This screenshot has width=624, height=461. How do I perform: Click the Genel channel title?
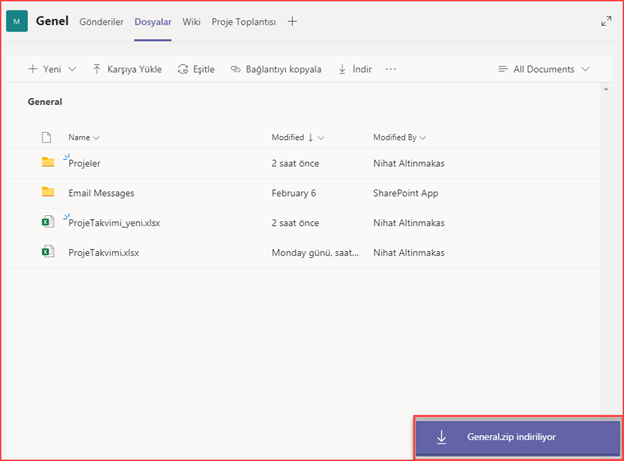pyautogui.click(x=52, y=21)
